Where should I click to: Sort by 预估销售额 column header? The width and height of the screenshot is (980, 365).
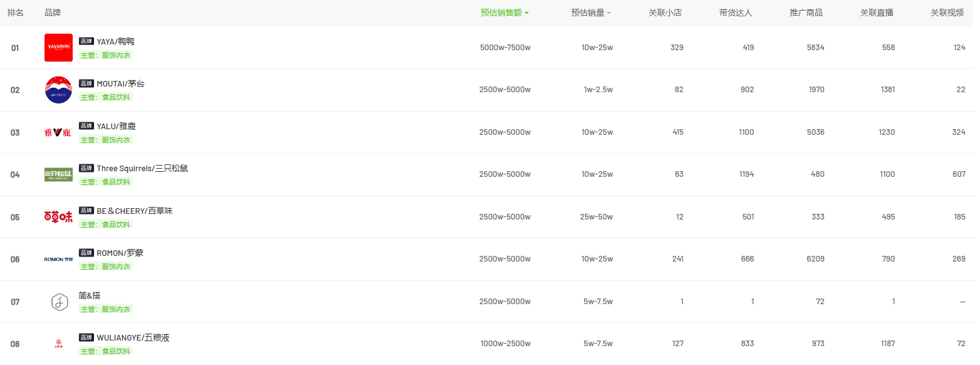[504, 13]
